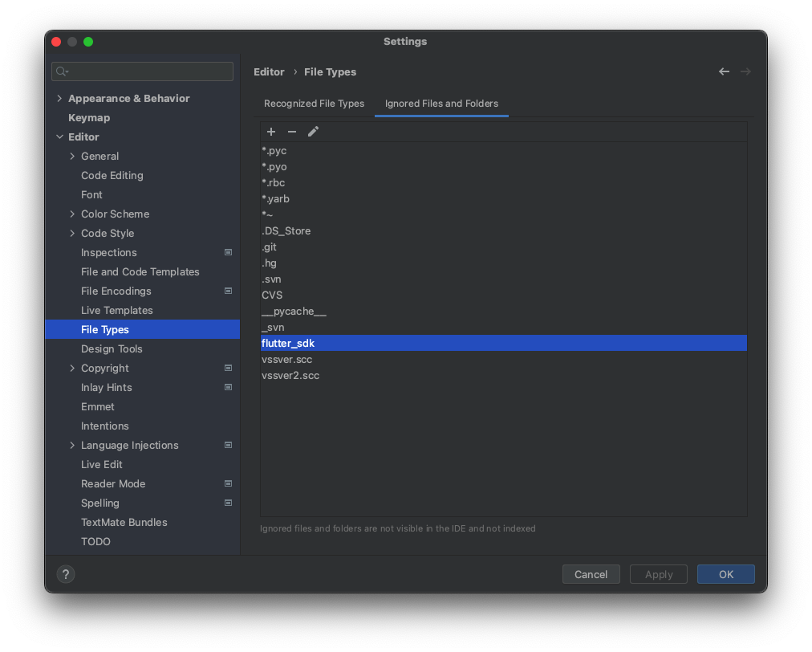
Task: Edit the selected ignore pattern with pencil icon
Action: (313, 131)
